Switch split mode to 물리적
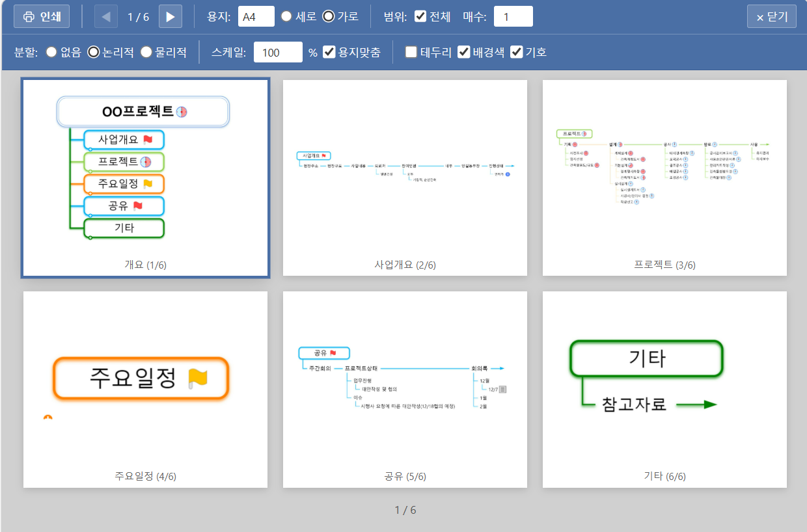The image size is (807, 532). 146,52
